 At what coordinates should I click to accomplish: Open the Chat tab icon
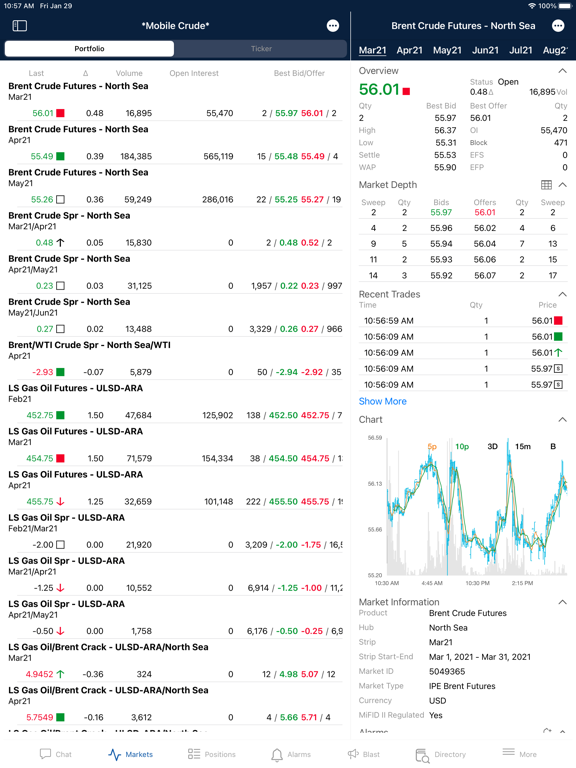(46, 754)
